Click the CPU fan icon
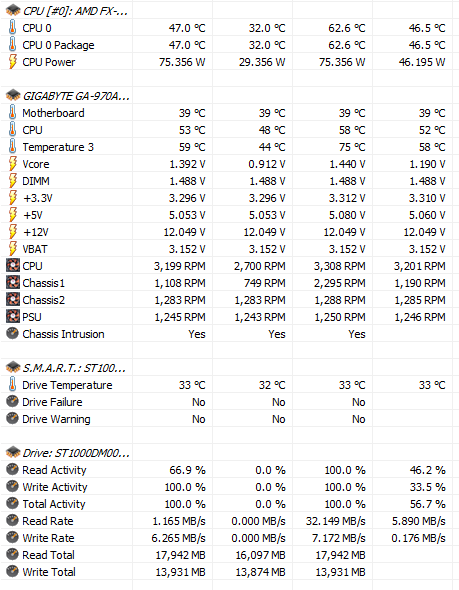The image size is (459, 590). [12, 266]
